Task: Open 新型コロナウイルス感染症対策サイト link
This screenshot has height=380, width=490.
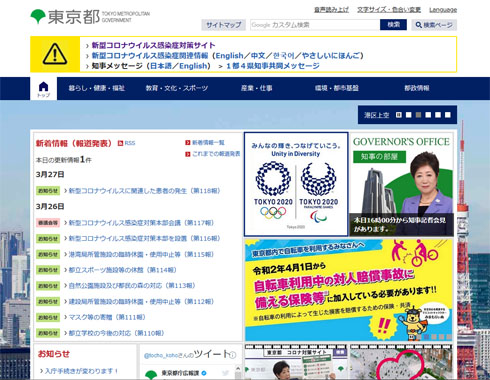Action: [153, 45]
